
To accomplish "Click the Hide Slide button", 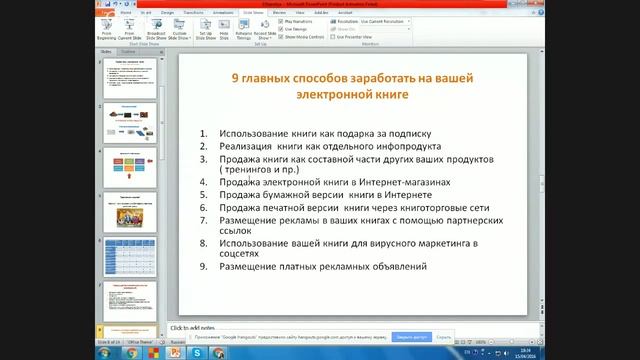I will [224, 30].
